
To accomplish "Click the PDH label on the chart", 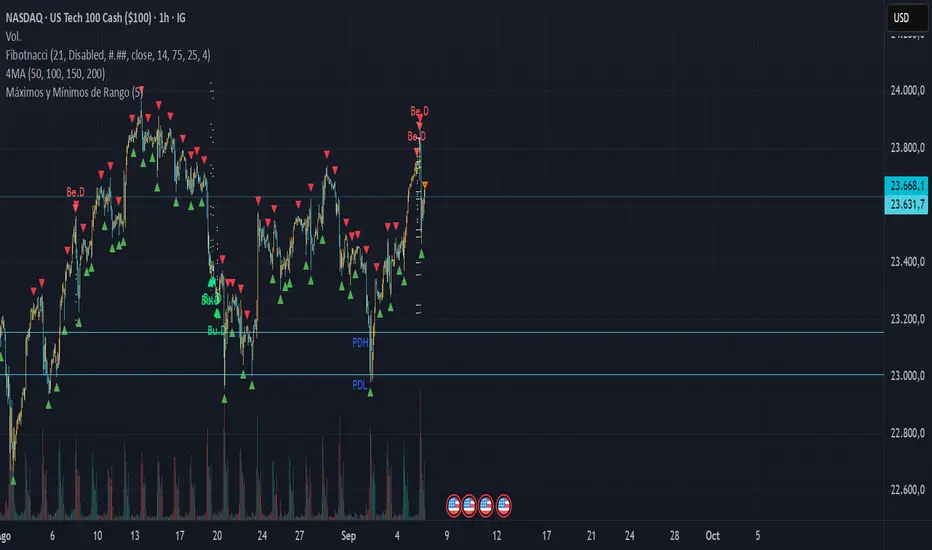I will click(360, 342).
